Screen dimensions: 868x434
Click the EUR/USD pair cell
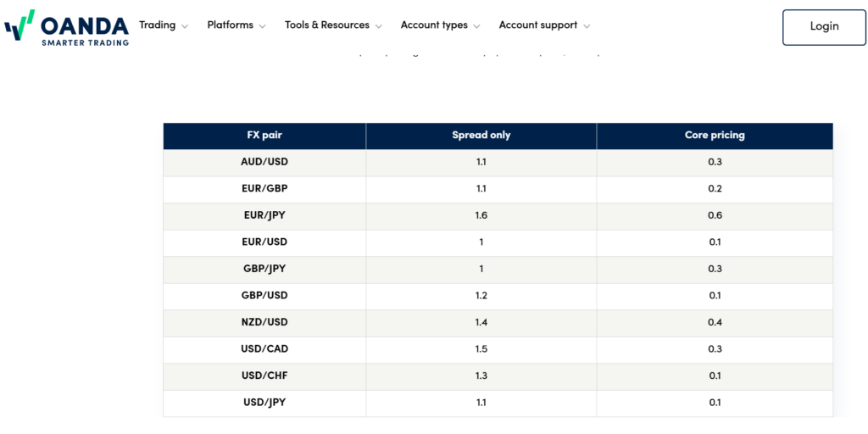[x=264, y=243]
